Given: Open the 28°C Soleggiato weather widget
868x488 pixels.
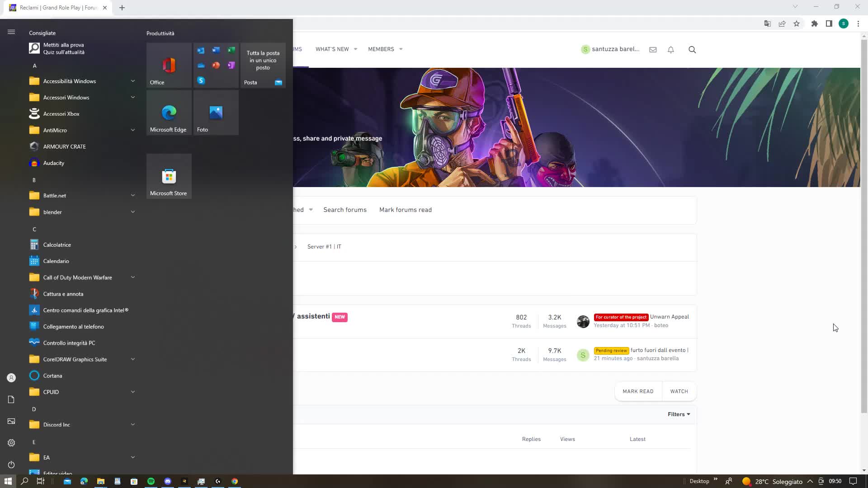Looking at the screenshot, I should click(x=772, y=481).
